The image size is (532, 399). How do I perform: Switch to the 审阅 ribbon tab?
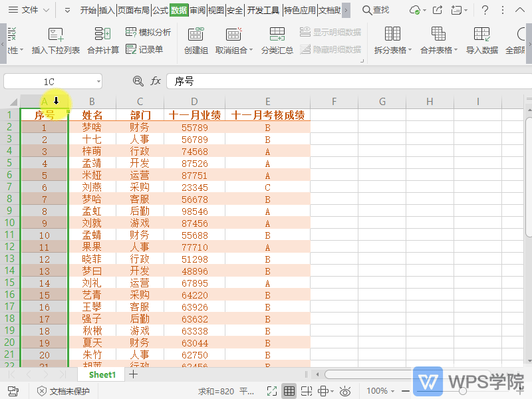[198, 10]
